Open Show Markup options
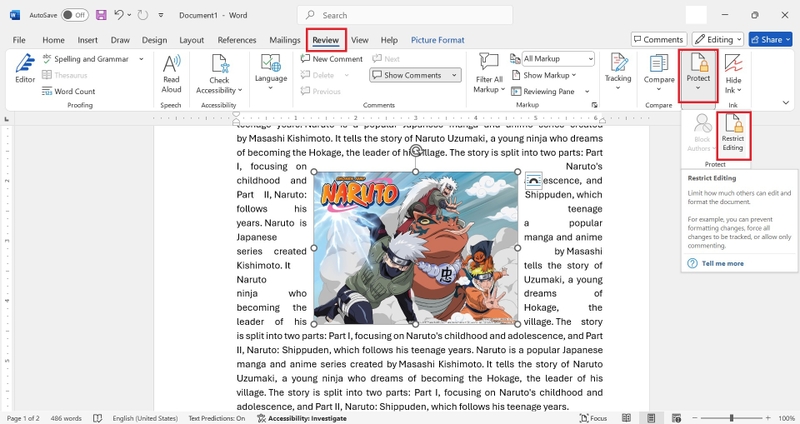The height and width of the screenshot is (424, 800). tap(543, 75)
